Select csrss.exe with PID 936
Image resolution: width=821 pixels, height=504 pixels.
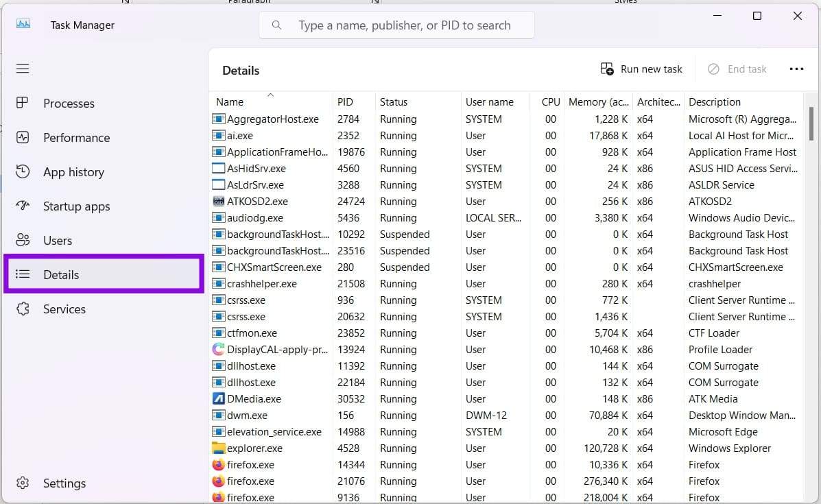coord(506,300)
